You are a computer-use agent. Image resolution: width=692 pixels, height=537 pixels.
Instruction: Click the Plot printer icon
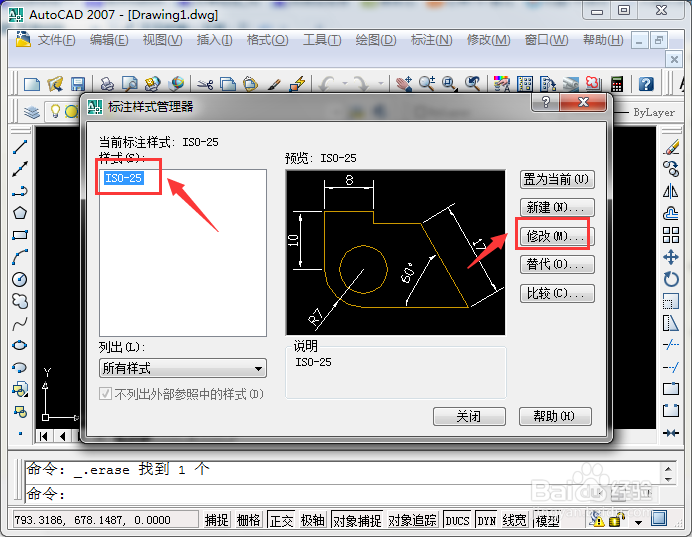pos(107,83)
